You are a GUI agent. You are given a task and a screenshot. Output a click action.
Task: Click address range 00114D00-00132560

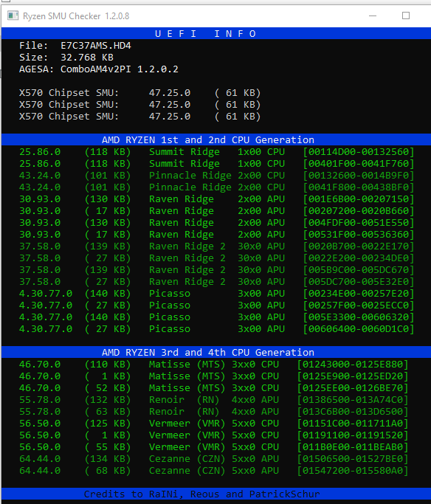tap(359, 152)
